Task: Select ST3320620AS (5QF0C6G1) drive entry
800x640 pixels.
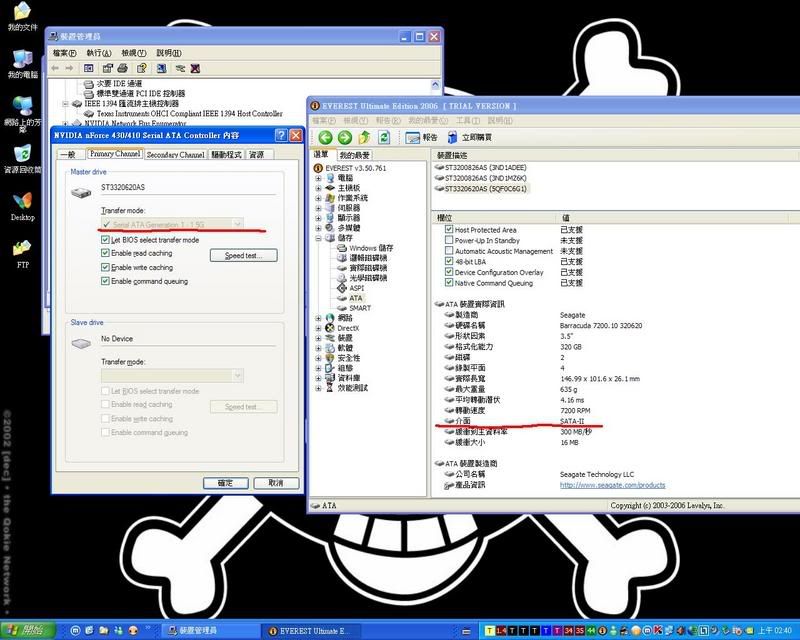Action: pos(481,189)
